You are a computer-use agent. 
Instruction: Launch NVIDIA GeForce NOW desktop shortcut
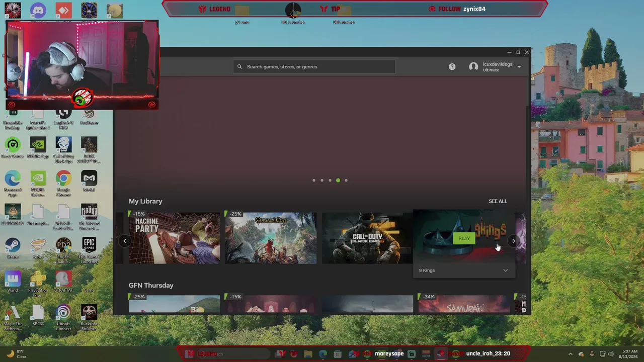pos(38,184)
